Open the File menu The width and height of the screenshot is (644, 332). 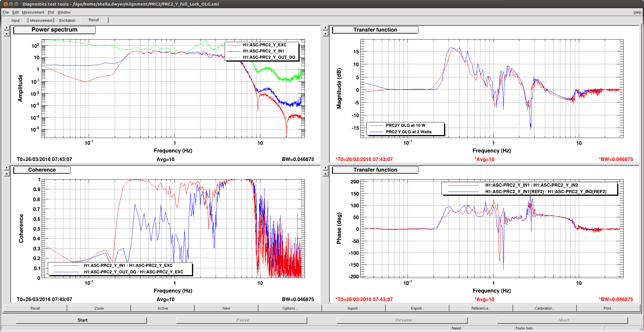click(x=6, y=12)
